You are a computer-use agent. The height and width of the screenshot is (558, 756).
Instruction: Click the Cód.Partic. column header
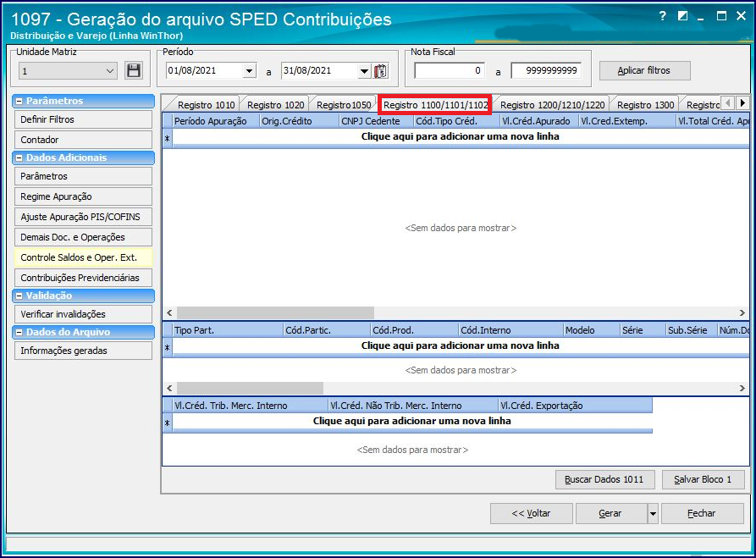coord(327,330)
